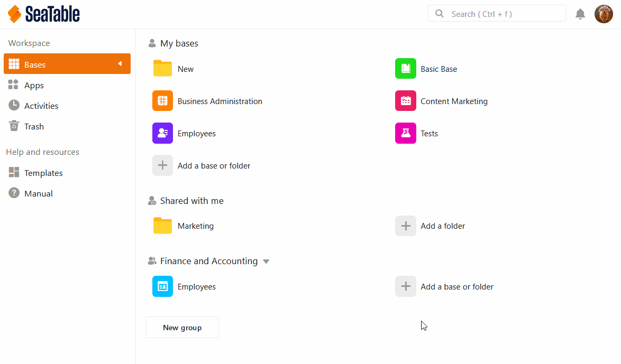Open the user avatar profile menu
This screenshot has width=621, height=364.
(604, 14)
